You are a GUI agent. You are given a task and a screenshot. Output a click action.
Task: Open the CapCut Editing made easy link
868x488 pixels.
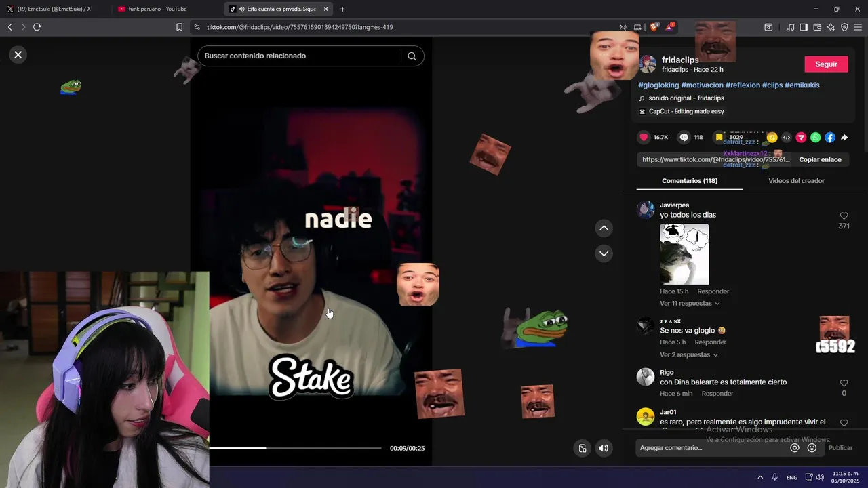(686, 112)
